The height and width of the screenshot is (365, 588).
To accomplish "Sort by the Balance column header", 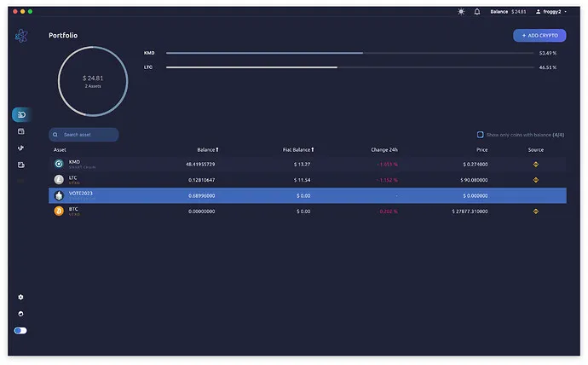I will pyautogui.click(x=208, y=150).
